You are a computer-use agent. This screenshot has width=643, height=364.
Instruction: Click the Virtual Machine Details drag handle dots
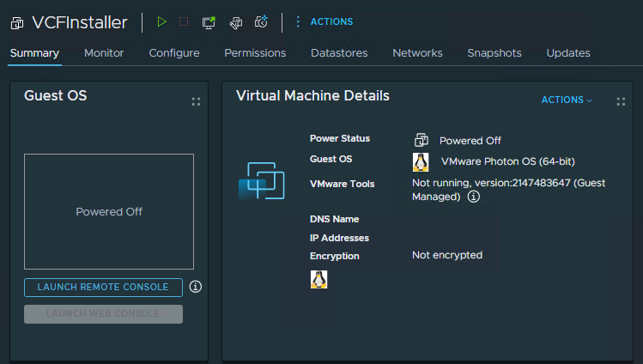[621, 101]
